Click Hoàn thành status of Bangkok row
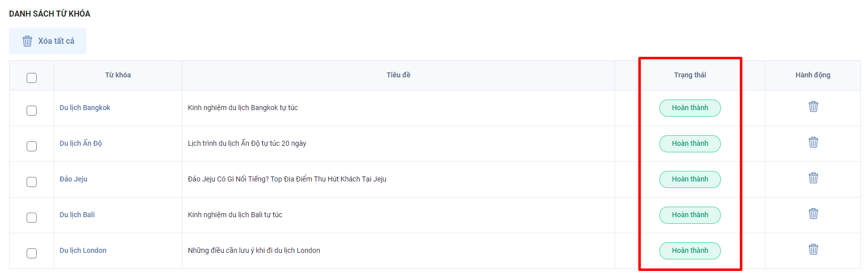Screen dimensions: 868x277 coord(690,108)
